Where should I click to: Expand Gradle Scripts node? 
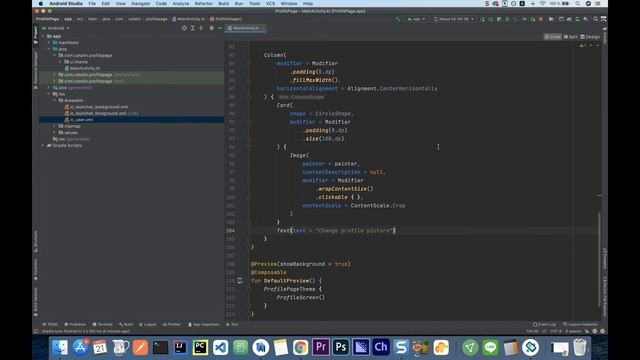coord(43,145)
